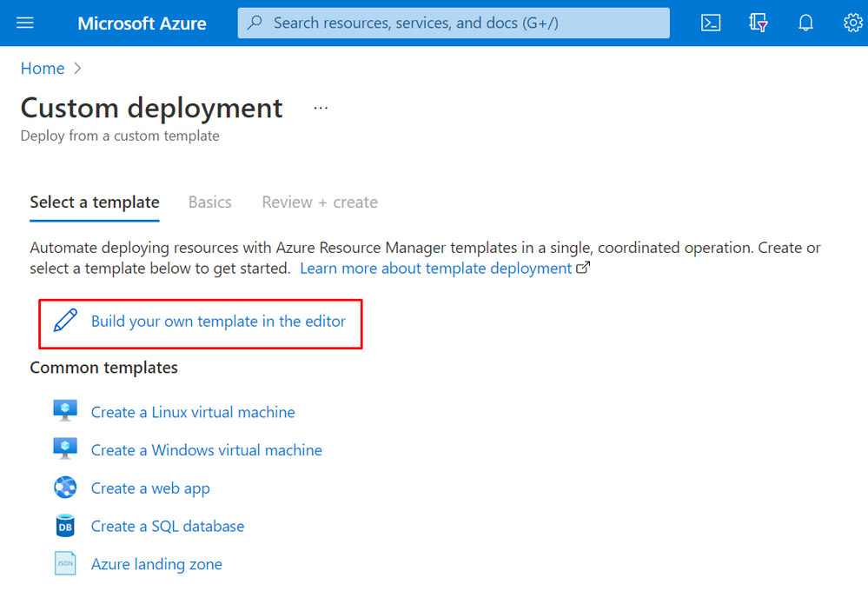Viewport: 868px width, 591px height.
Task: Click the Linux virtual machine icon
Action: [x=65, y=411]
